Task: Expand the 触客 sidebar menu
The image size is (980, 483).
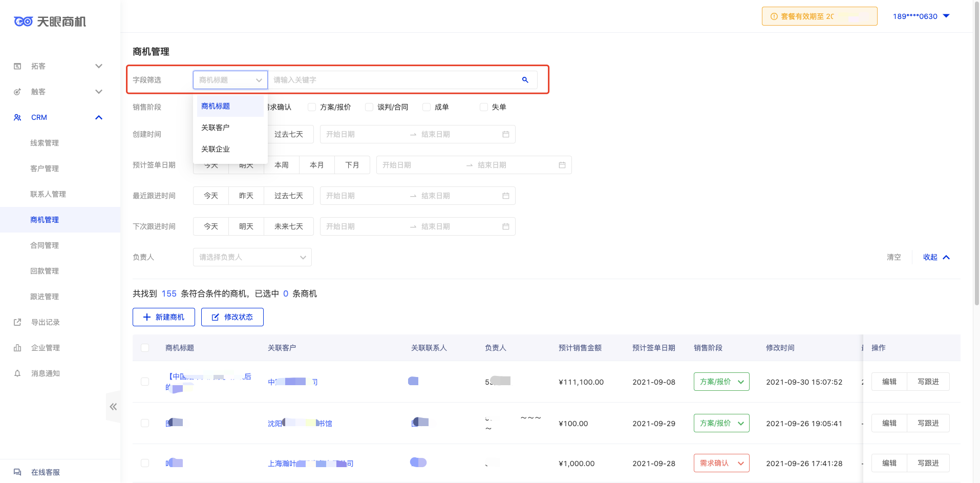Action: coord(99,92)
